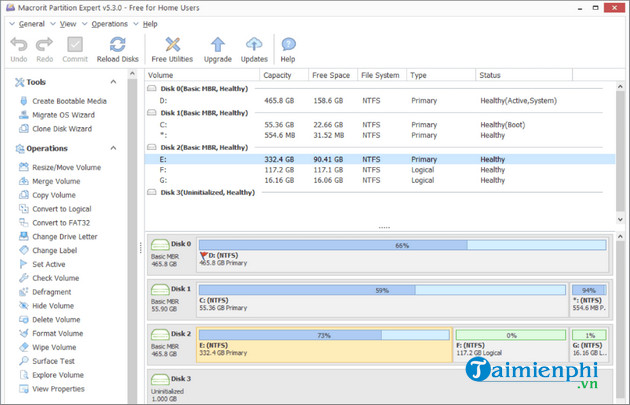This screenshot has height=405, width=630.
Task: Click the Redo toolbar icon
Action: pos(44,44)
